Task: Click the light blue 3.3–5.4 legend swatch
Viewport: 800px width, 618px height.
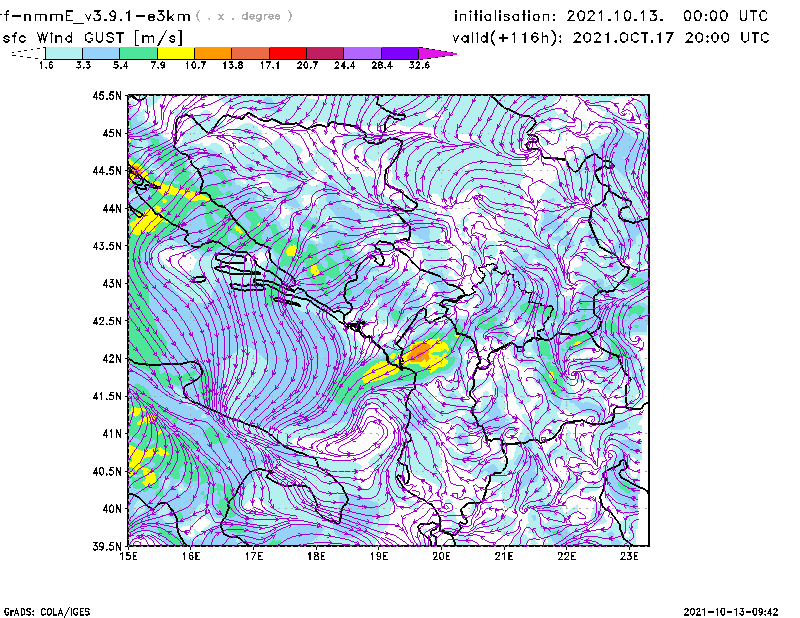Action: click(101, 53)
